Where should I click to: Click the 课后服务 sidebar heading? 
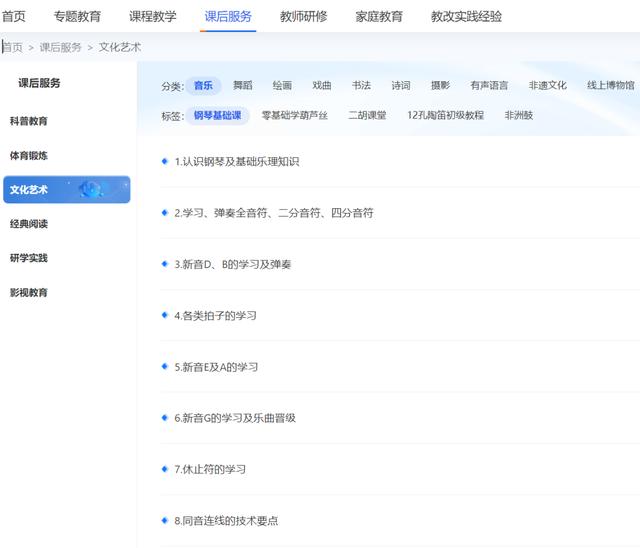[x=39, y=83]
